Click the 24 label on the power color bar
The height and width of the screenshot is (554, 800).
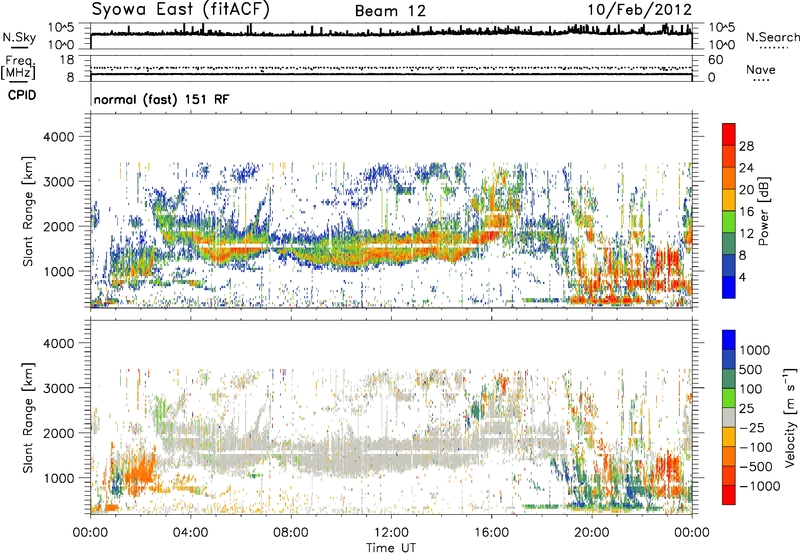pyautogui.click(x=746, y=168)
